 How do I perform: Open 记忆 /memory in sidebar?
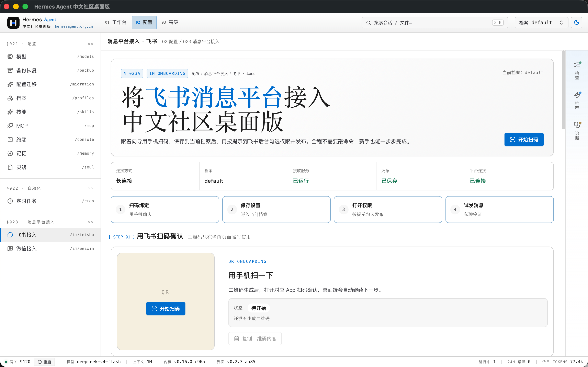[x=50, y=153]
